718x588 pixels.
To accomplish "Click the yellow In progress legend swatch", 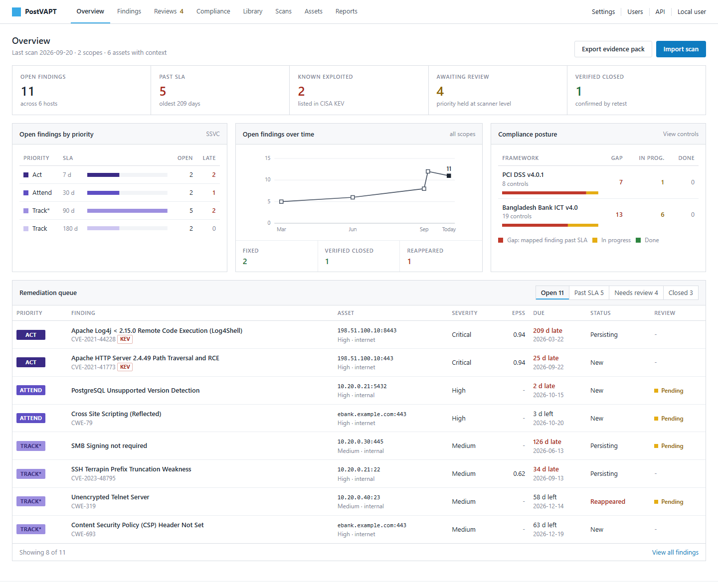I will click(595, 240).
